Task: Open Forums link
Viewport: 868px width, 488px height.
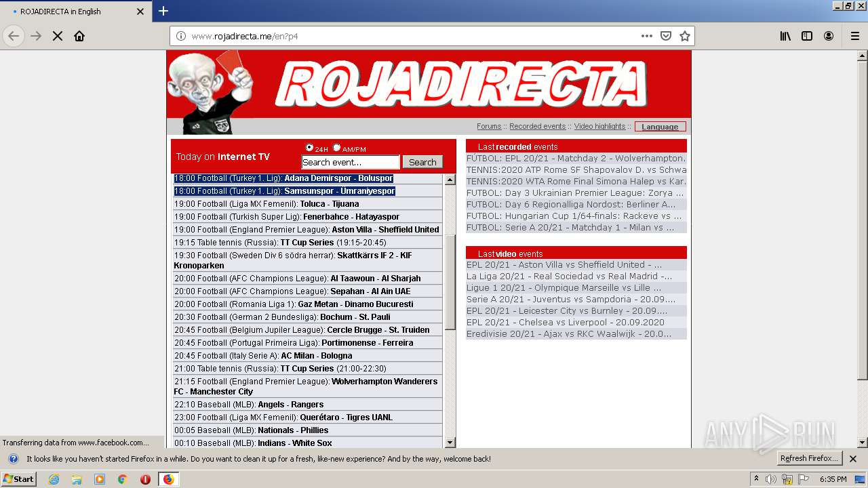Action: (x=489, y=126)
